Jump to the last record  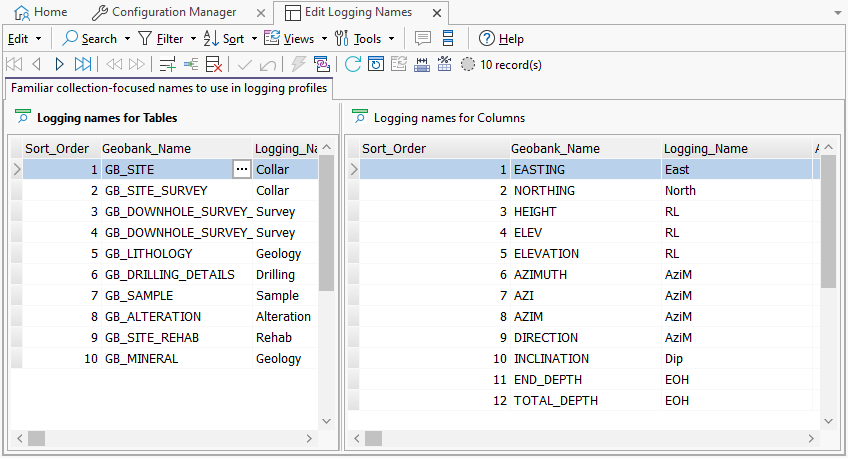click(x=83, y=65)
